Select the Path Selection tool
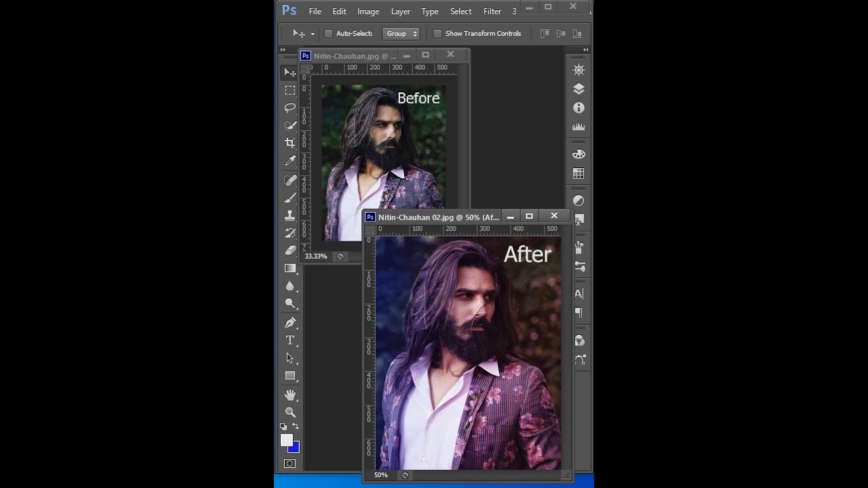The height and width of the screenshot is (488, 868). pyautogui.click(x=290, y=358)
